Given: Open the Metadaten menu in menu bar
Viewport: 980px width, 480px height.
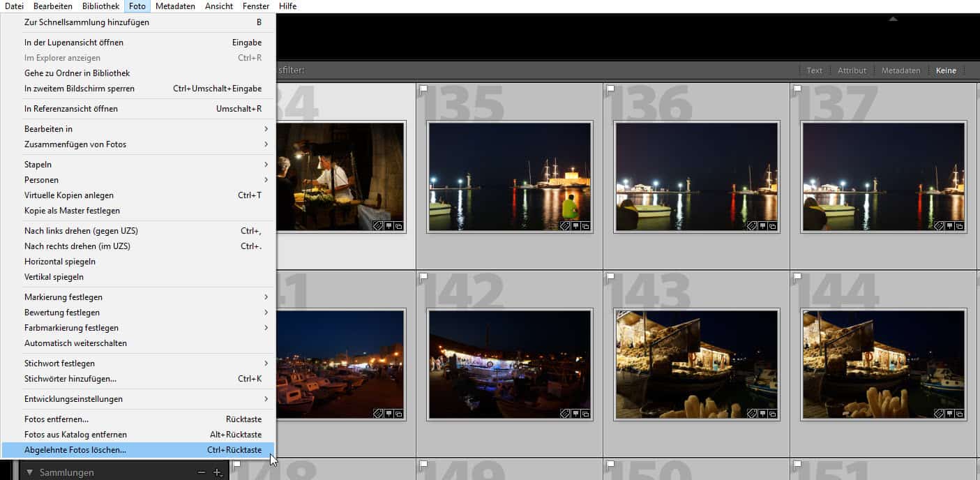Looking at the screenshot, I should coord(175,6).
